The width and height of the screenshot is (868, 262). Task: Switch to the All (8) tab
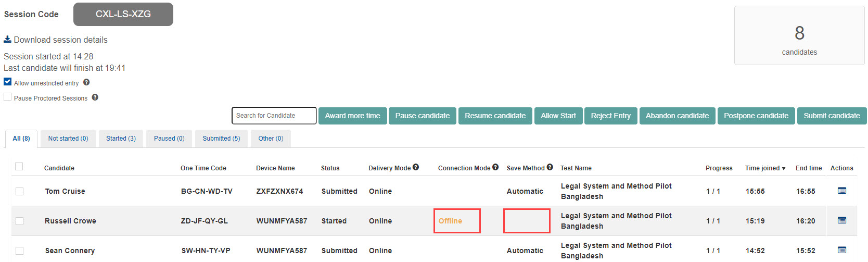(21, 139)
